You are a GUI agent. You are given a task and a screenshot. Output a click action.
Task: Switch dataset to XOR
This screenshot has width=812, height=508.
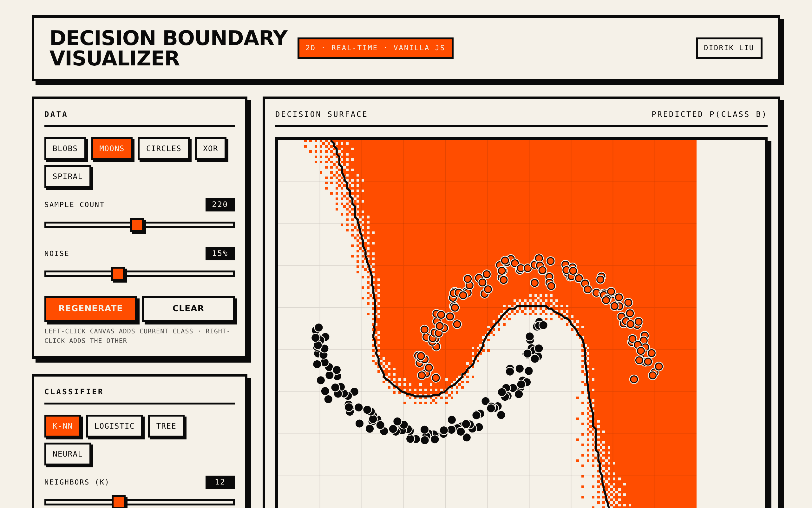[210, 149]
